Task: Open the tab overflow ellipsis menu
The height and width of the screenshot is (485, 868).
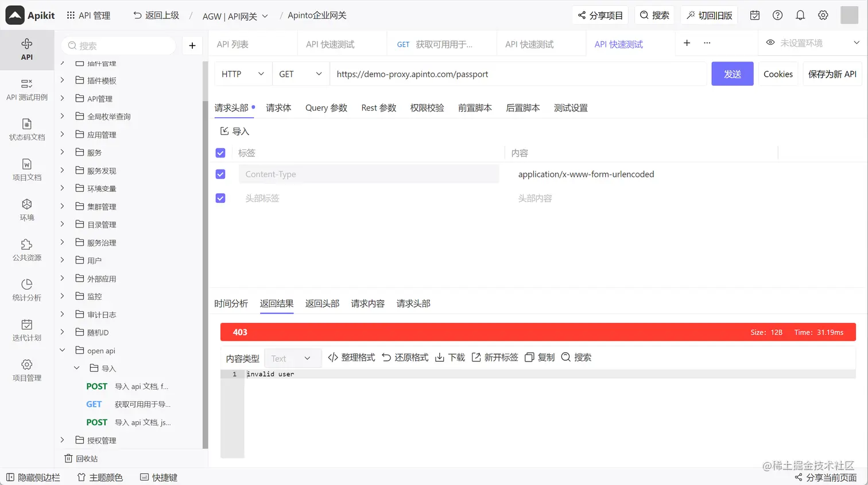Action: (x=707, y=43)
